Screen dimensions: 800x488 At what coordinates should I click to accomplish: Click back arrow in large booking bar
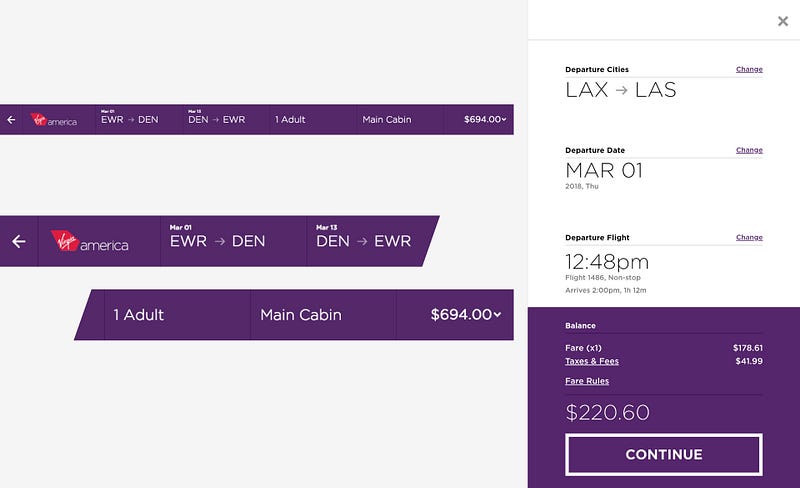18,241
